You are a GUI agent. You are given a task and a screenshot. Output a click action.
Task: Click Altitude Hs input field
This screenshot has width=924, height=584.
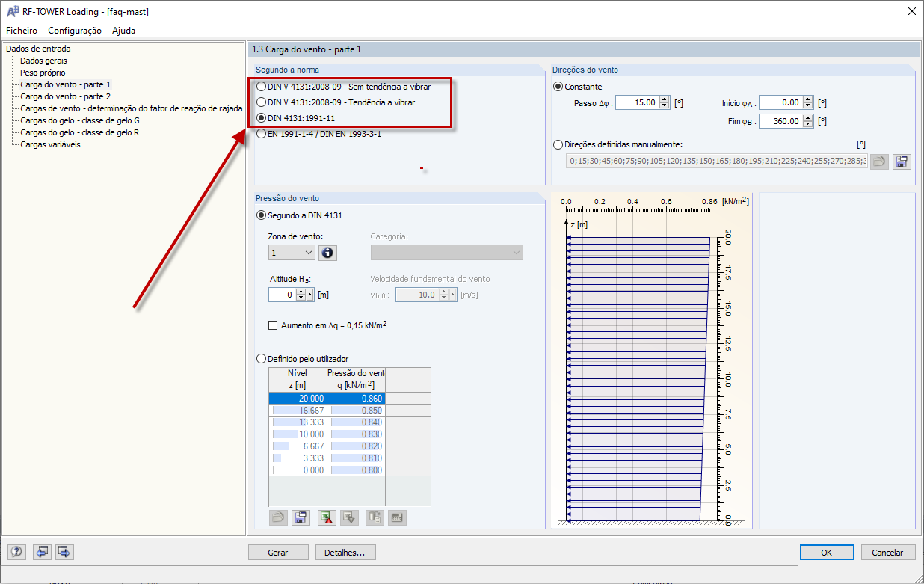[282, 295]
